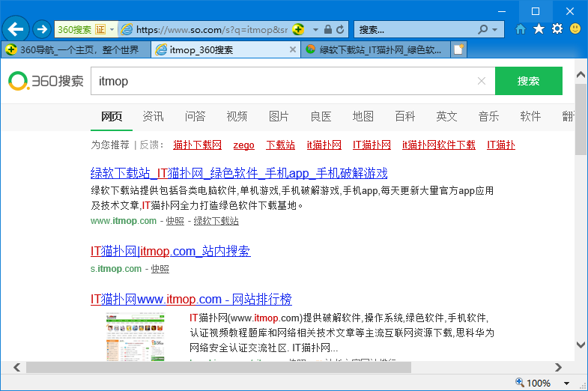Click the vertical scrollbar up arrow
This screenshot has width=588, height=391.
[x=581, y=75]
